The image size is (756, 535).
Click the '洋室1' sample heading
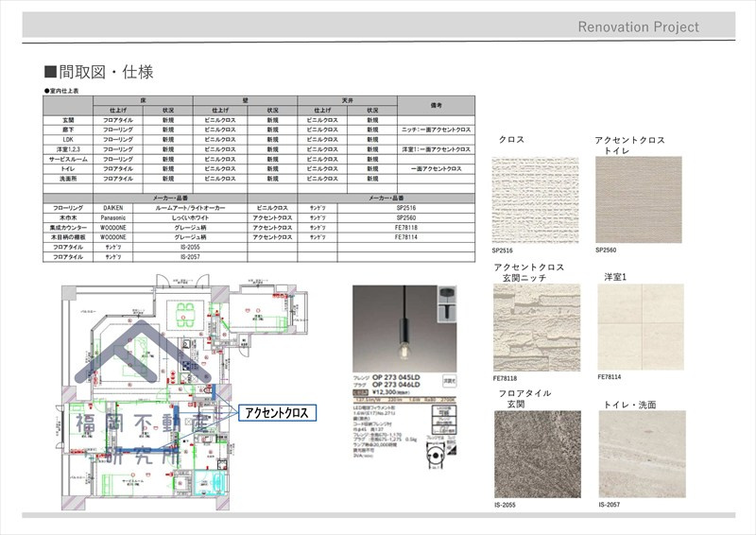(615, 277)
